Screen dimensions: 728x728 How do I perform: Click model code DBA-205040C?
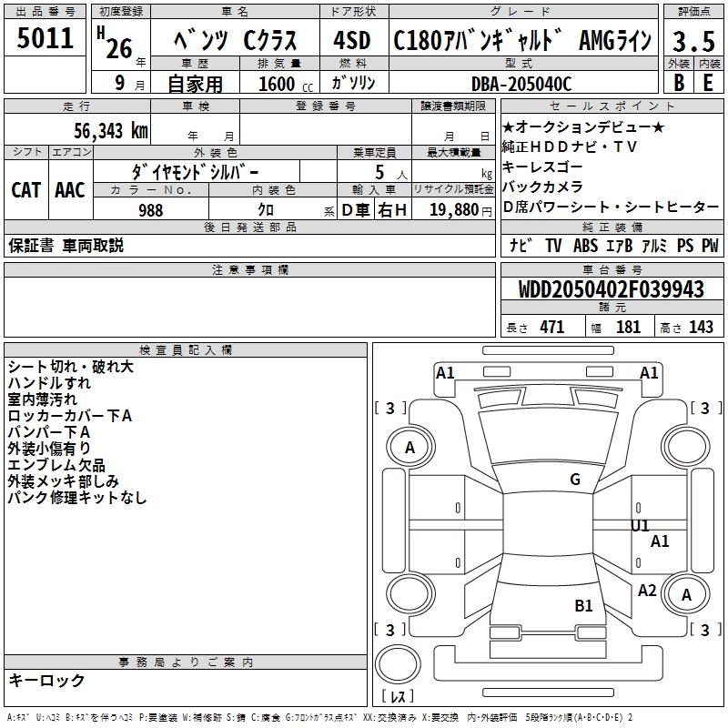point(521,84)
